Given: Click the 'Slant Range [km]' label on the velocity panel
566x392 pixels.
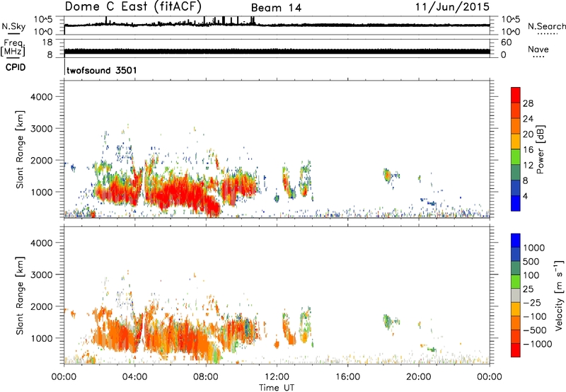Looking at the screenshot, I should (20, 295).
